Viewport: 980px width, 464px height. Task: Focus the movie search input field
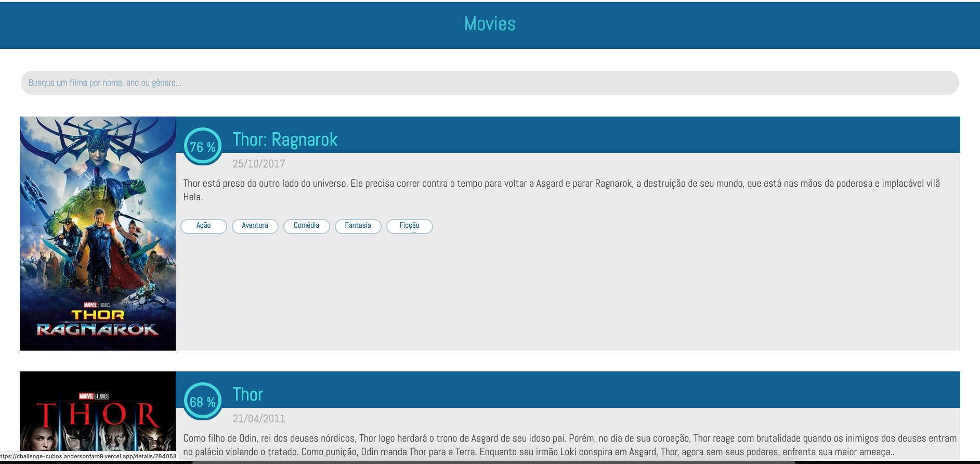point(490,83)
